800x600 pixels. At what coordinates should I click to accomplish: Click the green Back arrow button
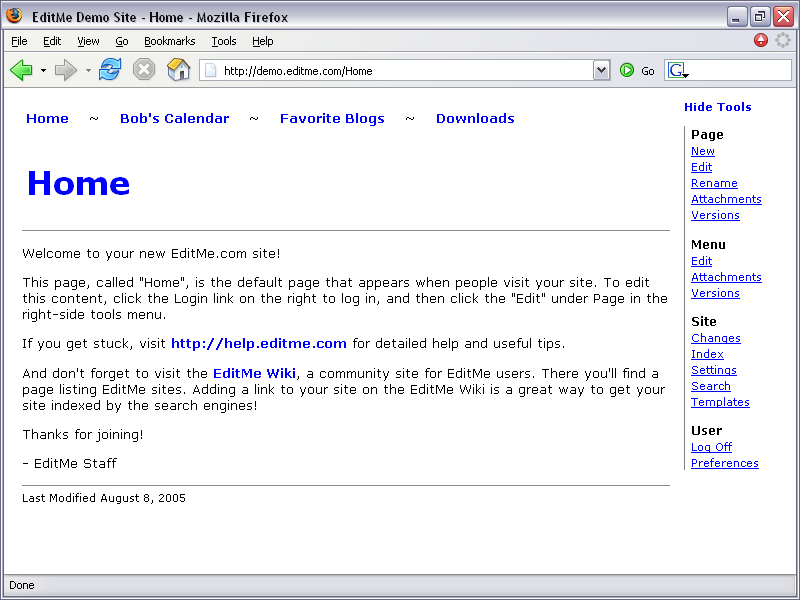21,70
